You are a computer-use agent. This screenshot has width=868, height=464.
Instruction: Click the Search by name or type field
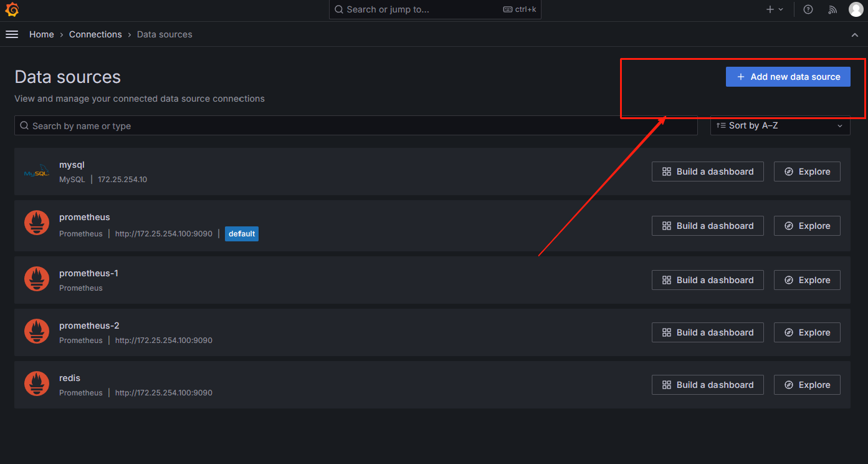click(356, 125)
